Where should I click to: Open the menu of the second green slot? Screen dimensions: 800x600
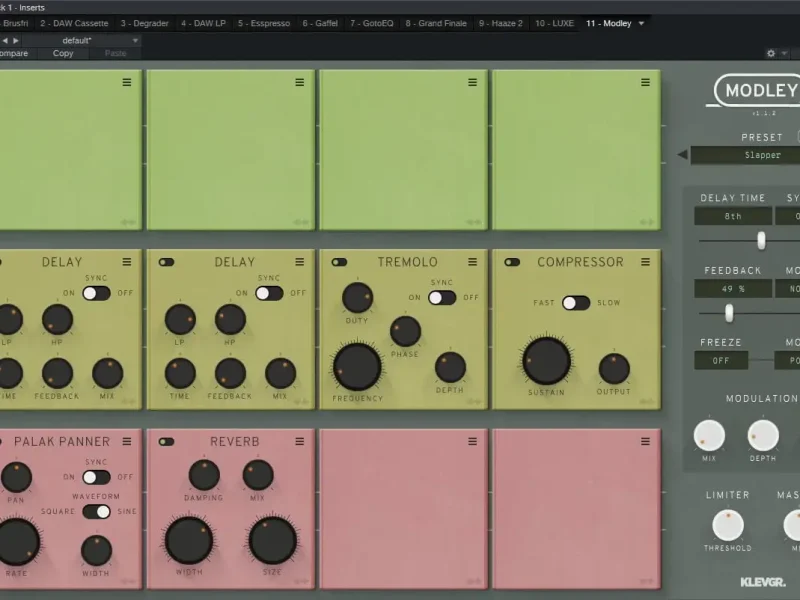[299, 82]
